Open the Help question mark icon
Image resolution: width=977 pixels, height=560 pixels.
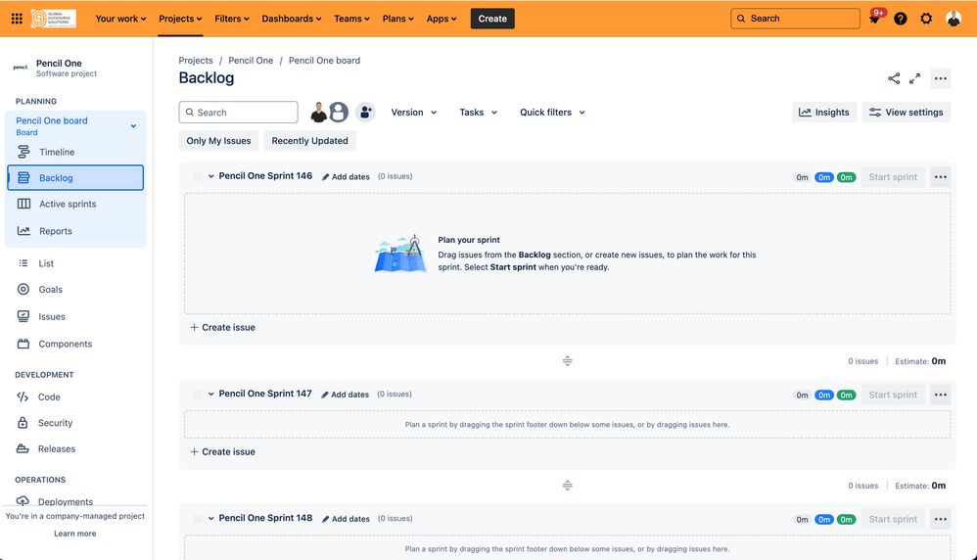click(901, 19)
